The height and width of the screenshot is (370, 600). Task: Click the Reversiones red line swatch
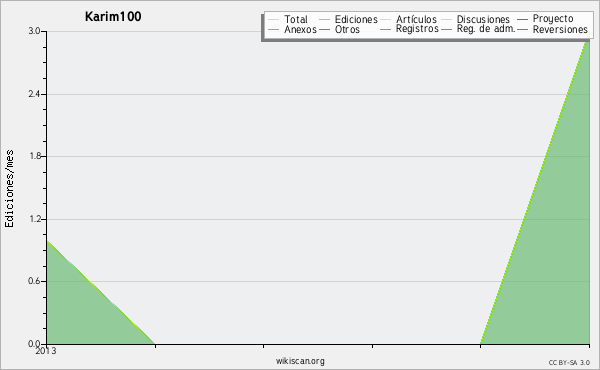point(522,30)
